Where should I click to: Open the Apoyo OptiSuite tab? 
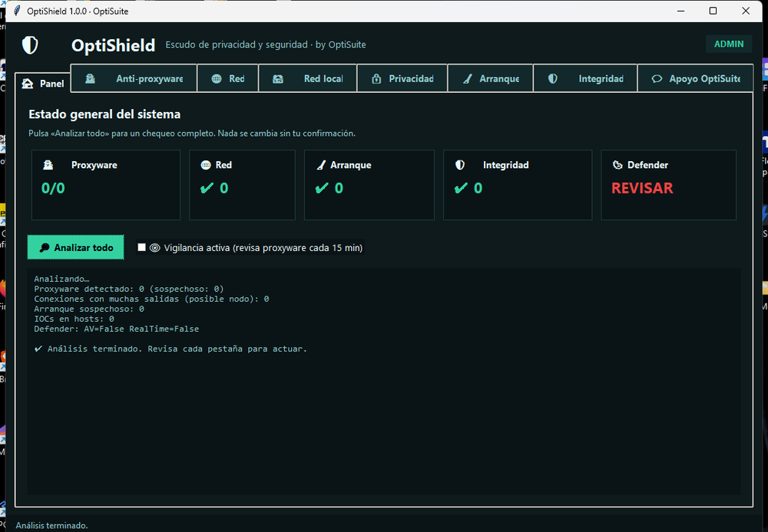696,78
